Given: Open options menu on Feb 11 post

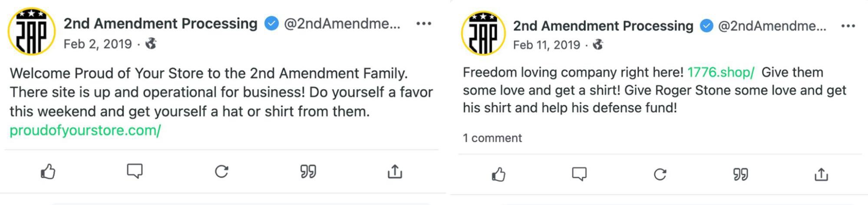Looking at the screenshot, I should (x=848, y=26).
